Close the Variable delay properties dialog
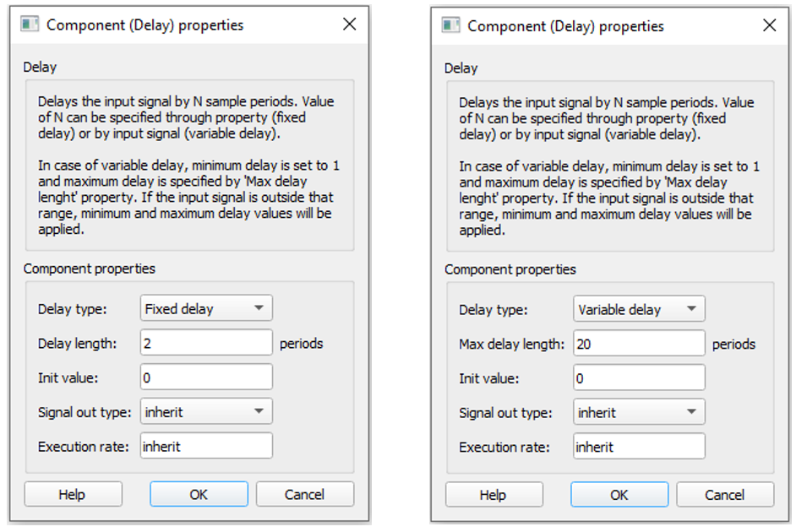 [x=769, y=25]
